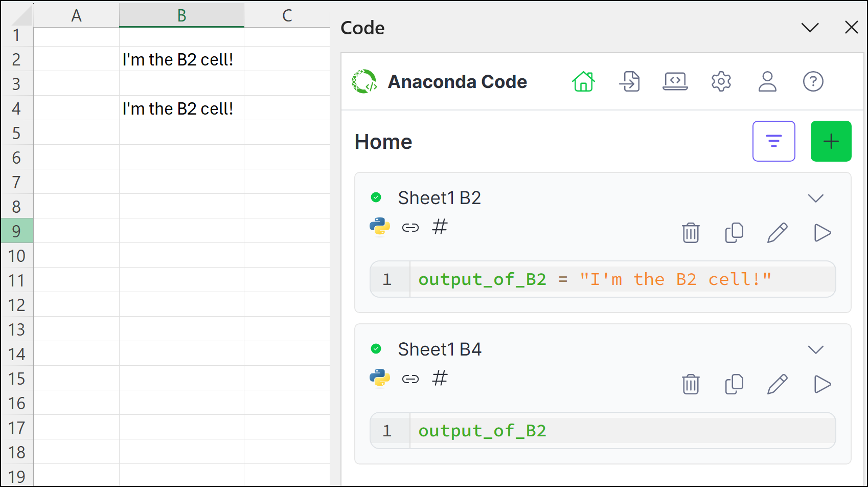Click the Sheet1 B2 card title

point(440,198)
